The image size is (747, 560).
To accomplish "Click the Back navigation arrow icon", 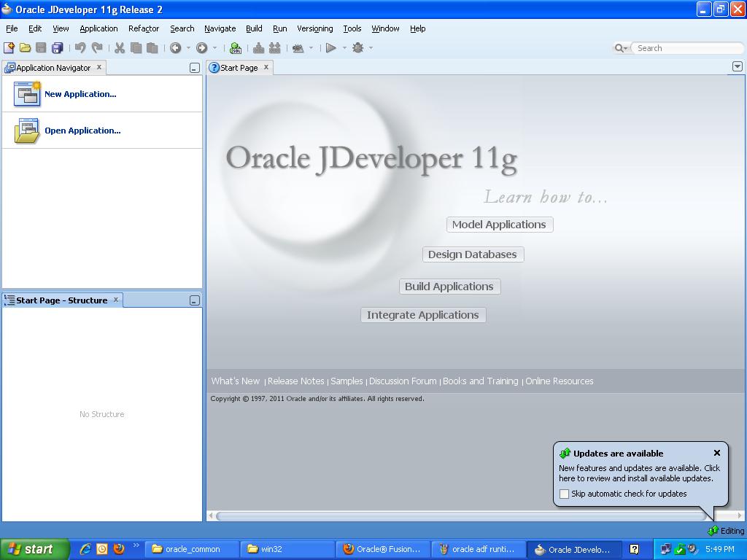I will (175, 47).
